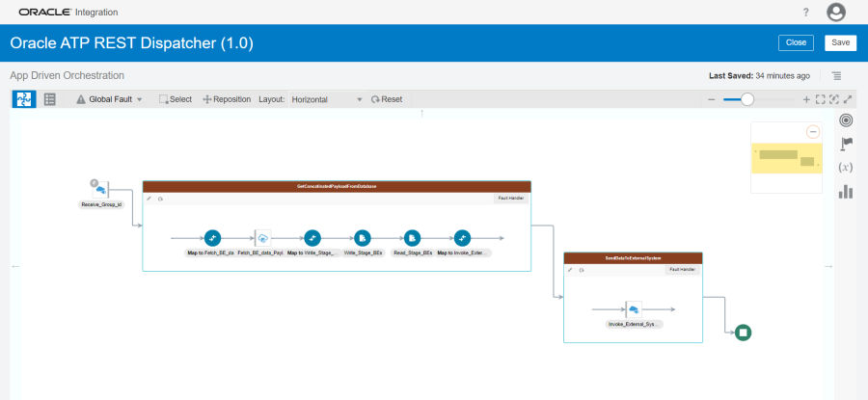
Task: Collapse the minimap overview panel
Action: coord(813,132)
